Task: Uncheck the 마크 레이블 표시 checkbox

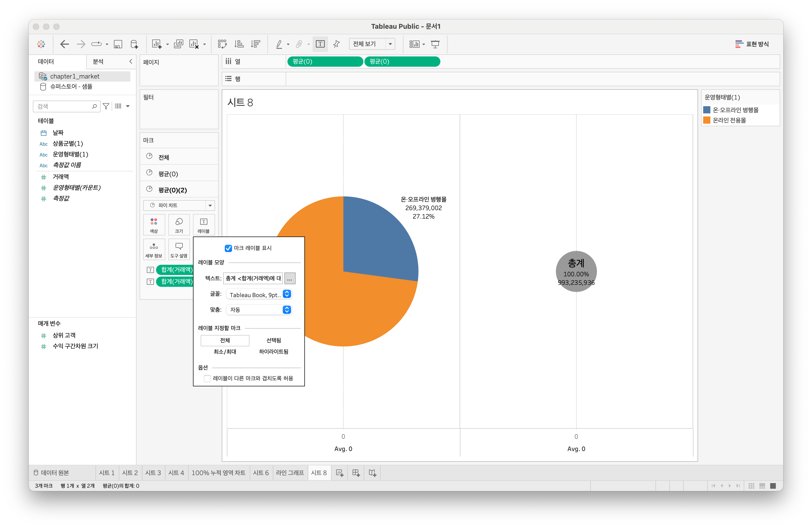Action: [x=228, y=248]
